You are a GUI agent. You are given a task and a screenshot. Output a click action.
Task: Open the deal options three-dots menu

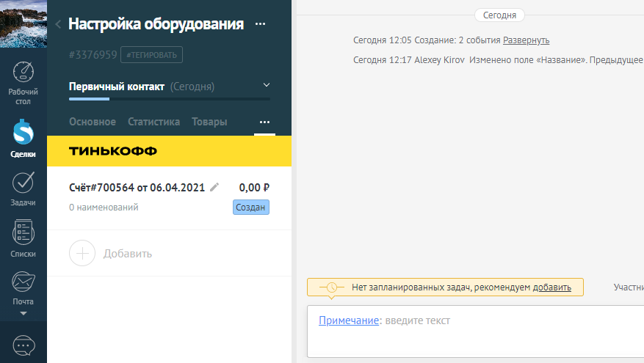(x=260, y=24)
